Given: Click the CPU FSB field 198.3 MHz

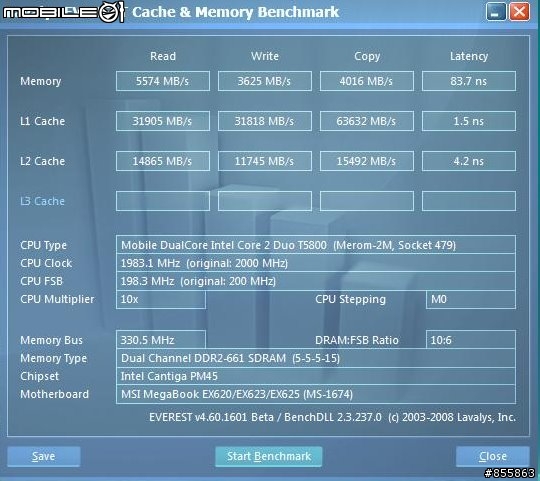Looking at the screenshot, I should click(x=316, y=281).
